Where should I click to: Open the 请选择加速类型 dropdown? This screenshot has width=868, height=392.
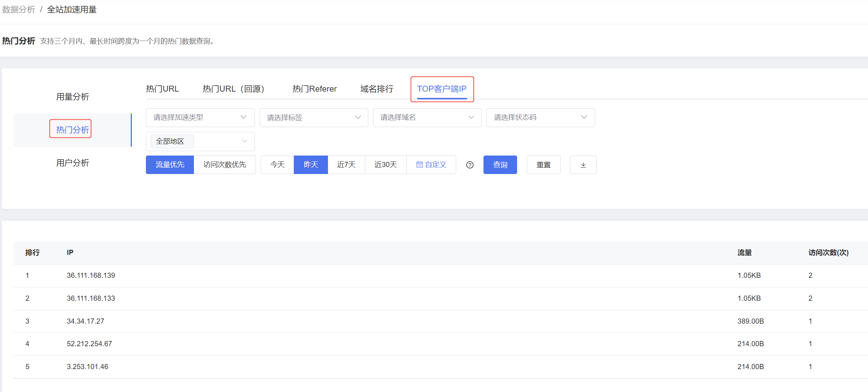click(x=200, y=117)
